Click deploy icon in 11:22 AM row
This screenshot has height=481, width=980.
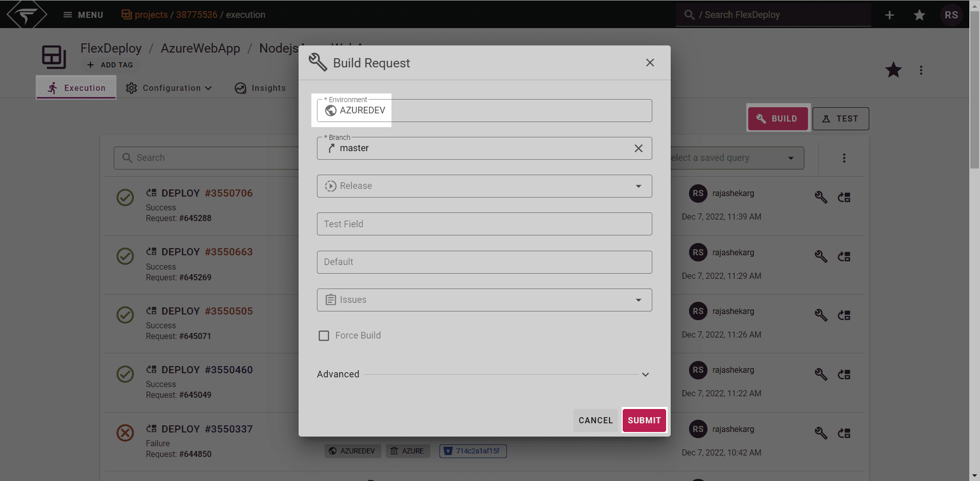click(x=844, y=374)
